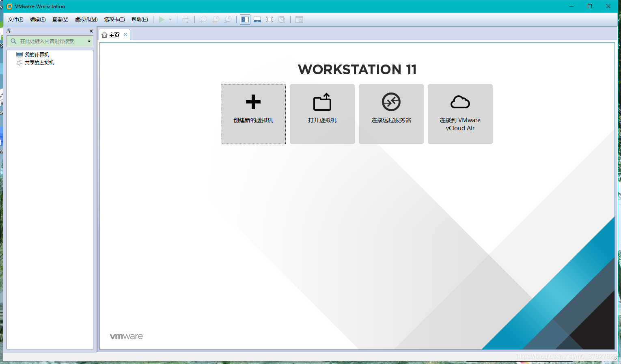Click the 库 panel header label
Screen dimensions: 621x364
click(9, 31)
